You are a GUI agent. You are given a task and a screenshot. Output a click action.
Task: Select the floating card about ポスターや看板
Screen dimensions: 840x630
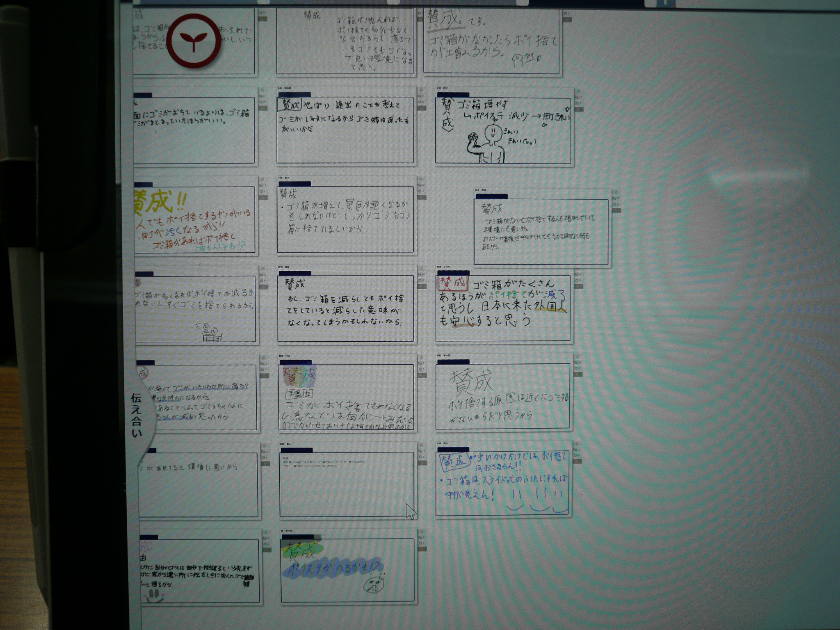point(541,232)
